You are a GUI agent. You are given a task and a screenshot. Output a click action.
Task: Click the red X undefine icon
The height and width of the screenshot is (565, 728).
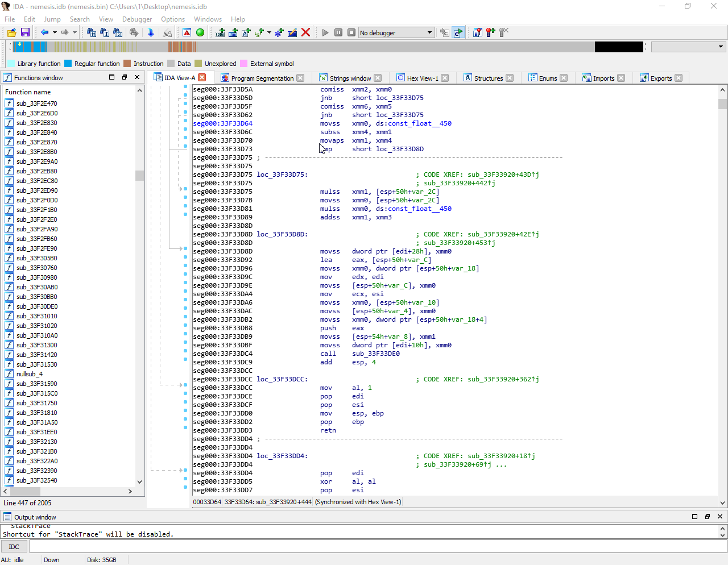click(x=305, y=32)
